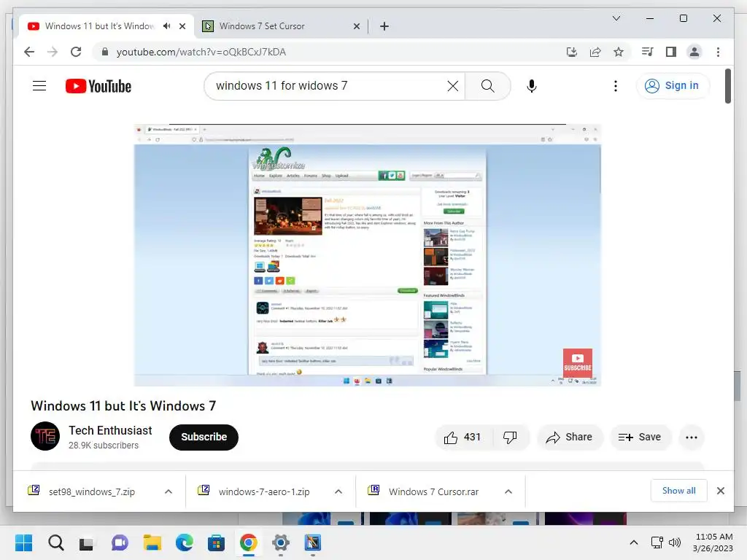Open Task View on taskbar
Image resolution: width=747 pixels, height=560 pixels.
(88, 542)
